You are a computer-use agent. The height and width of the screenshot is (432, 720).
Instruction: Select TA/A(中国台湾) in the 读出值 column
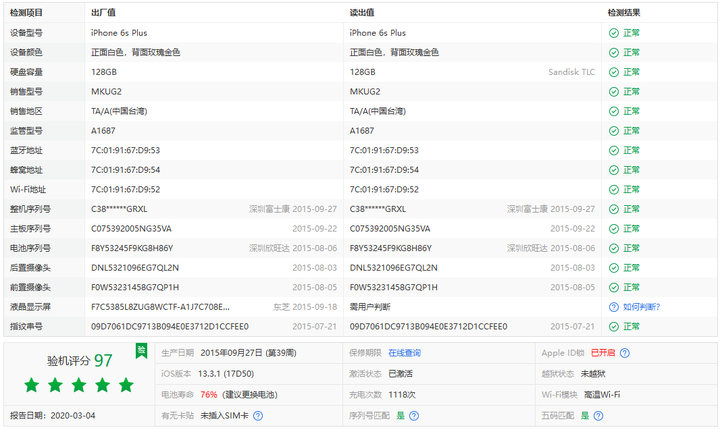coord(377,112)
